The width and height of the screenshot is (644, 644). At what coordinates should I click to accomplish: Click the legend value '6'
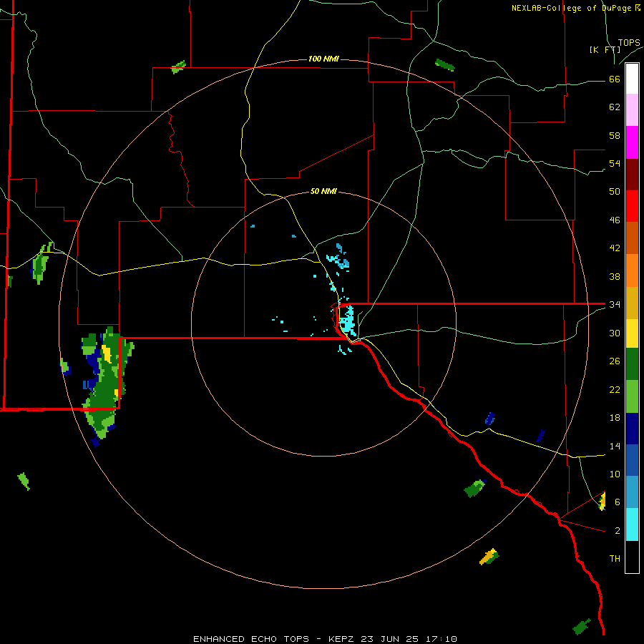click(617, 502)
